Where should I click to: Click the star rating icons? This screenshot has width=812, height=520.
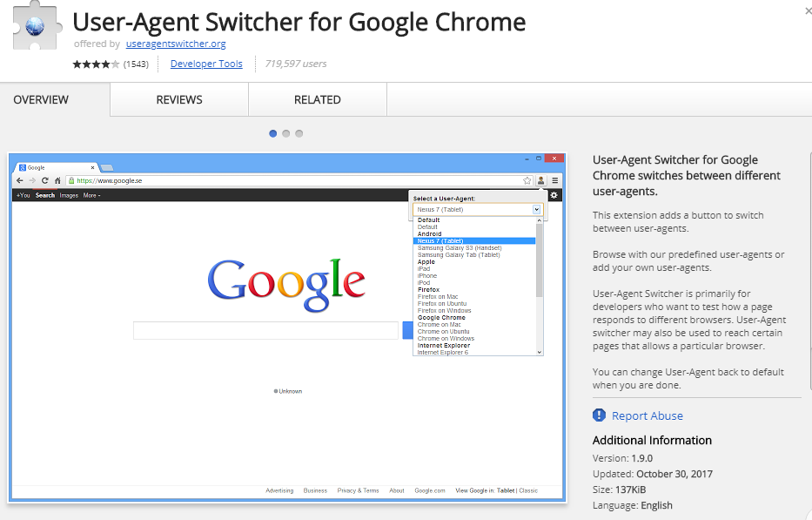(97, 64)
